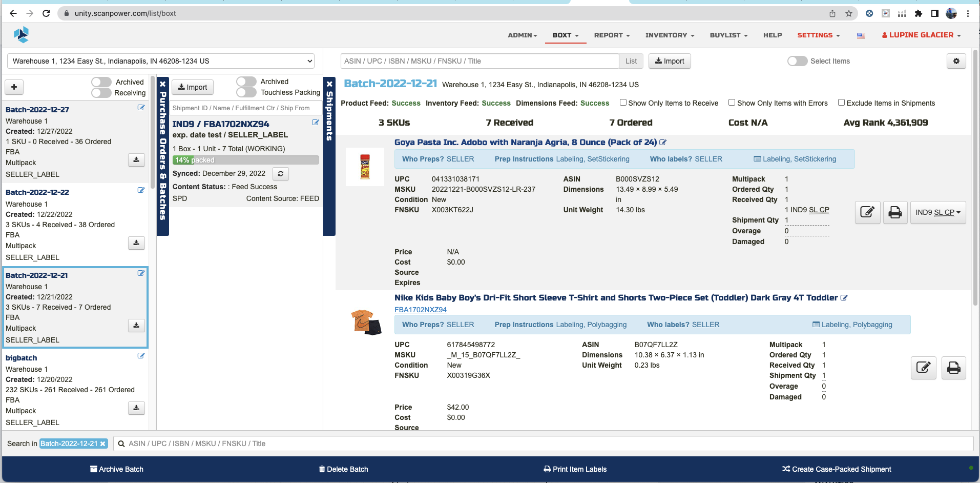Expand the BUYLIST menu
The height and width of the screenshot is (483, 980).
point(728,35)
